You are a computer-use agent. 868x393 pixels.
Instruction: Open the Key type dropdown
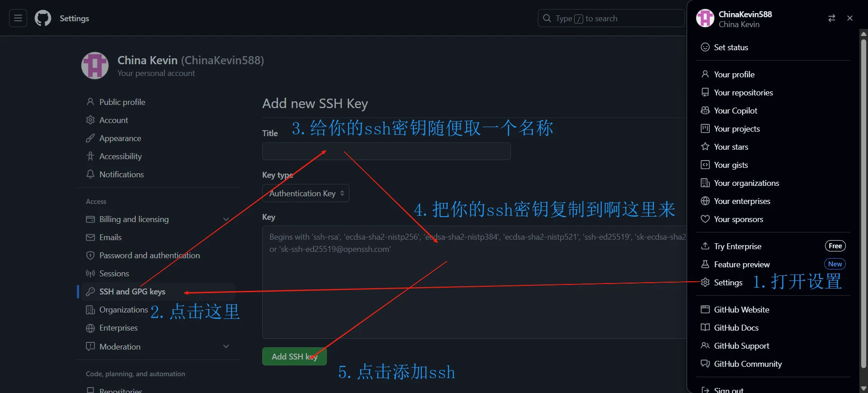306,194
